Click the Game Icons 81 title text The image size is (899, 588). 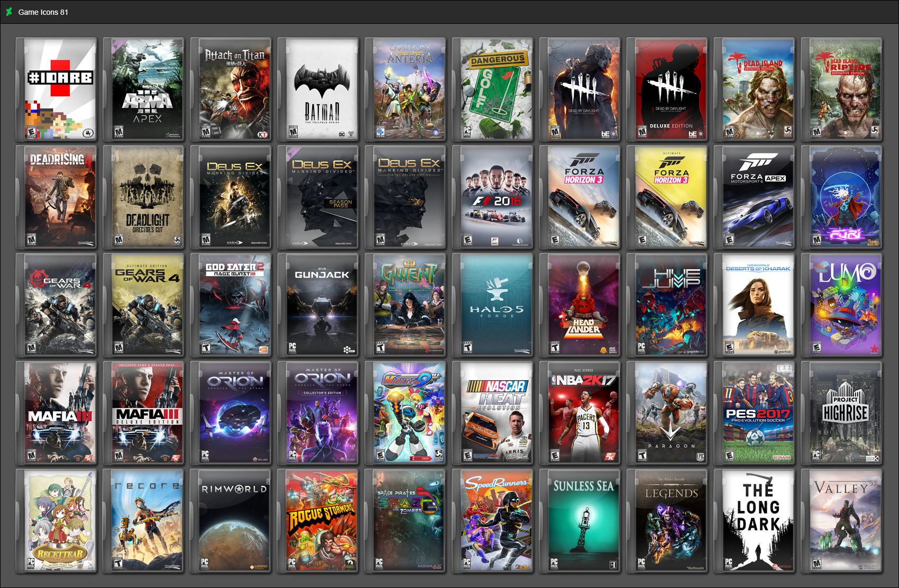coord(43,12)
